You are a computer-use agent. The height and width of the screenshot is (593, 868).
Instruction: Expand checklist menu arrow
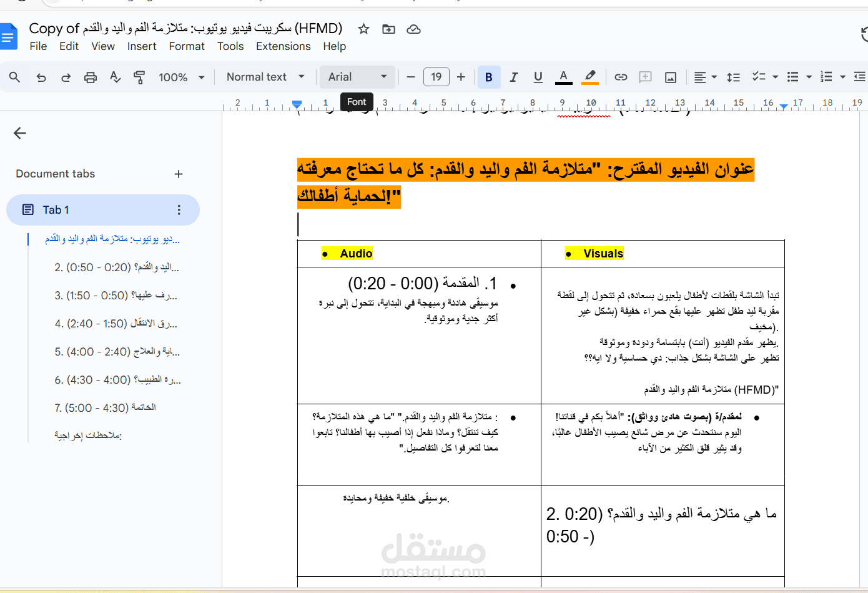[x=775, y=77]
